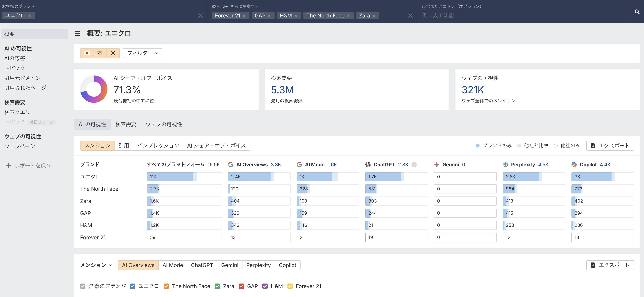Remove the ユニクロ brand tag
The height and width of the screenshot is (297, 644).
click(29, 16)
